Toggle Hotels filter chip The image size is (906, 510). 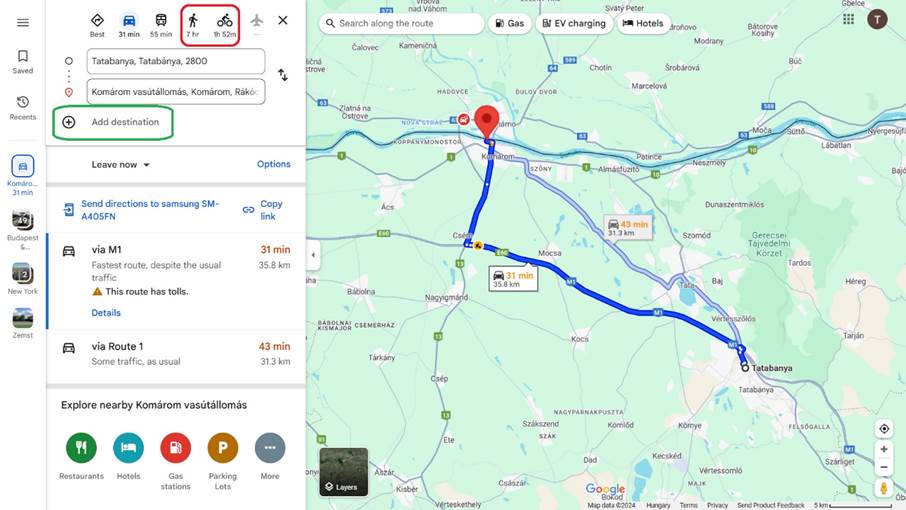(x=643, y=24)
